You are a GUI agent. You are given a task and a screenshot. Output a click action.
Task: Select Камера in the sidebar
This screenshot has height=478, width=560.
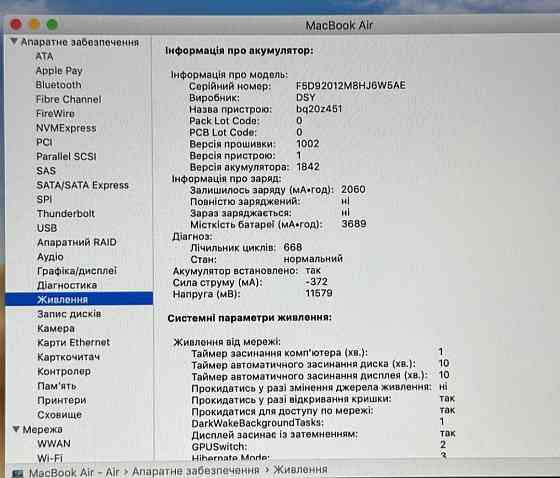pos(56,328)
